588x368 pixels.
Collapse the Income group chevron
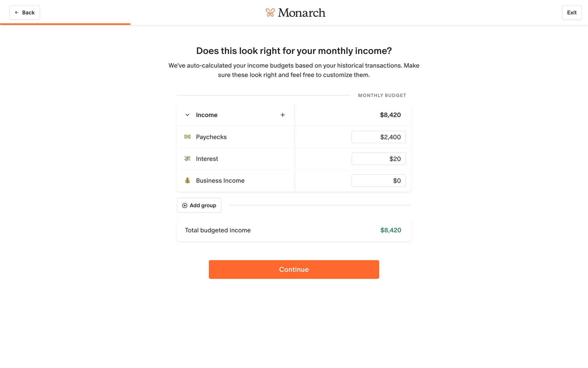point(187,115)
